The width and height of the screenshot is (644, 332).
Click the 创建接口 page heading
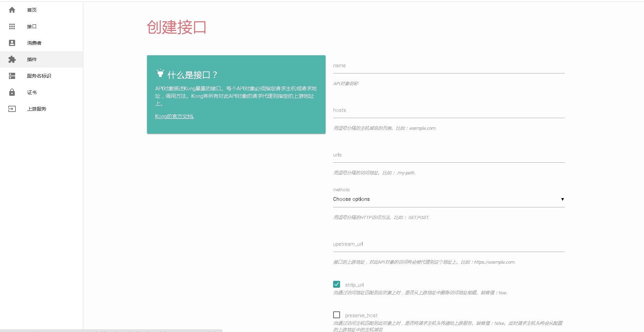(x=177, y=27)
